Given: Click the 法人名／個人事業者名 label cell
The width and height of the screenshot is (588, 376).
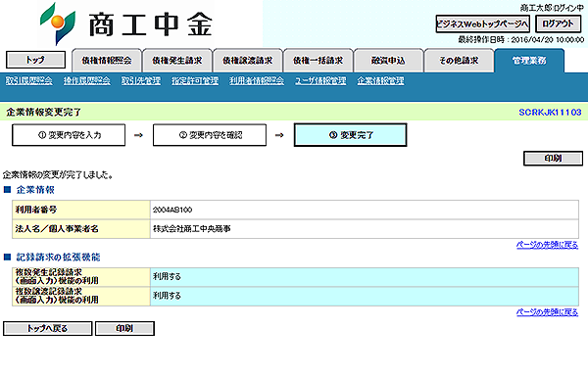Looking at the screenshot, I should click(x=81, y=229).
